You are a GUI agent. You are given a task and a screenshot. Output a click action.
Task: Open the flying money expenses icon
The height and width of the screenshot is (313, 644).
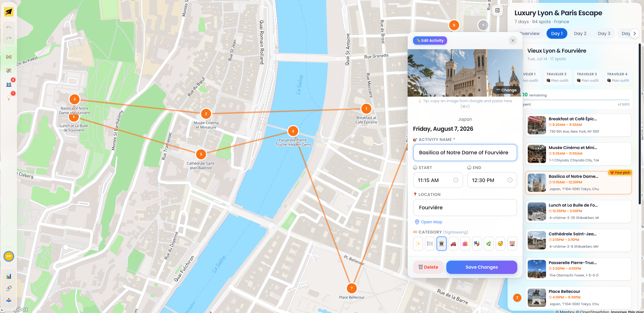pyautogui.click(x=9, y=71)
